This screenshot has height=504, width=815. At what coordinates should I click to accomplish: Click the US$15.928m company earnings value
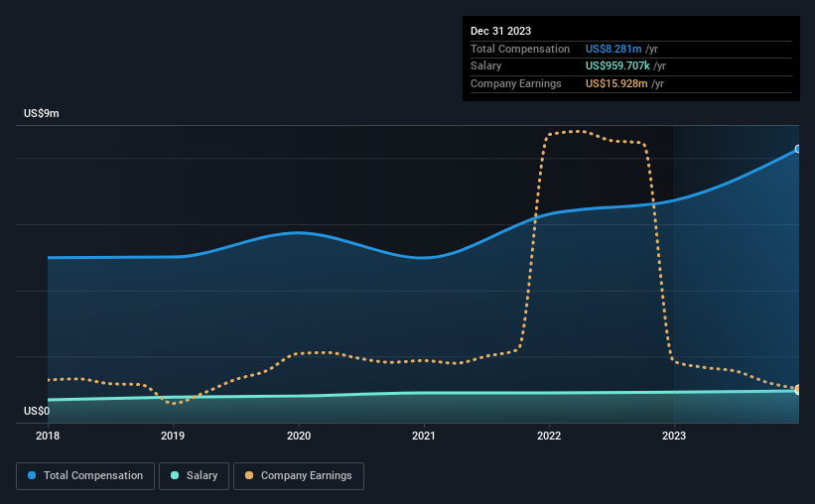coord(616,83)
